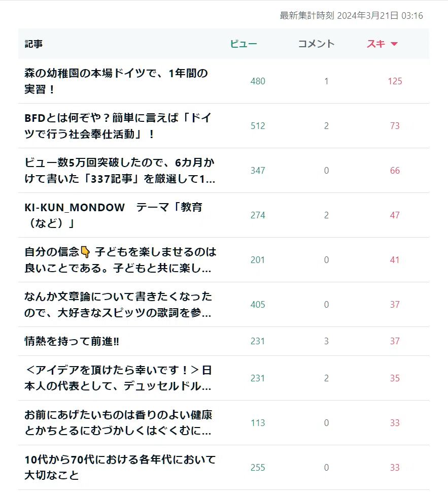This screenshot has width=448, height=492.
Task: Open article なんか文章論について書きたくなった
Action: (118, 305)
